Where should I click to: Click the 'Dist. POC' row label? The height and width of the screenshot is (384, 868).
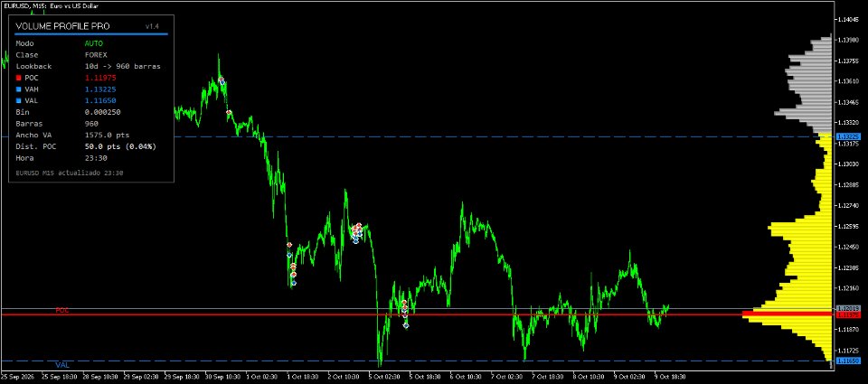(x=35, y=146)
